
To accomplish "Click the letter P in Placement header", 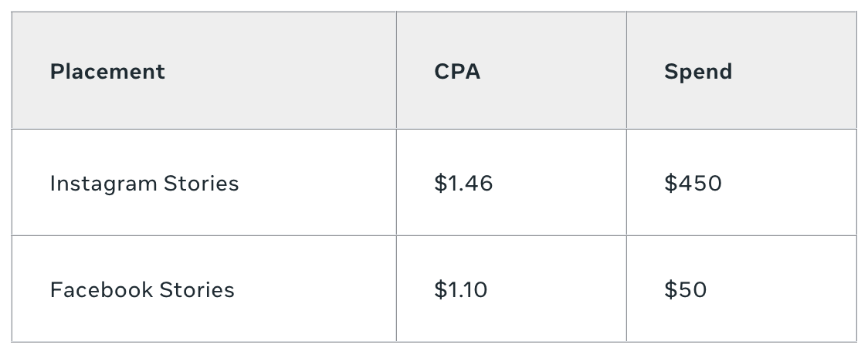I will [56, 72].
